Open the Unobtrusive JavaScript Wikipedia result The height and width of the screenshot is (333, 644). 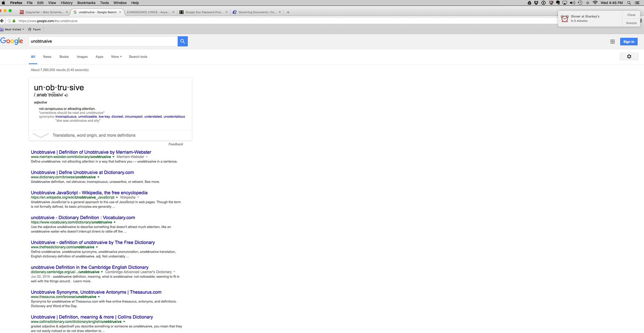[x=89, y=193]
